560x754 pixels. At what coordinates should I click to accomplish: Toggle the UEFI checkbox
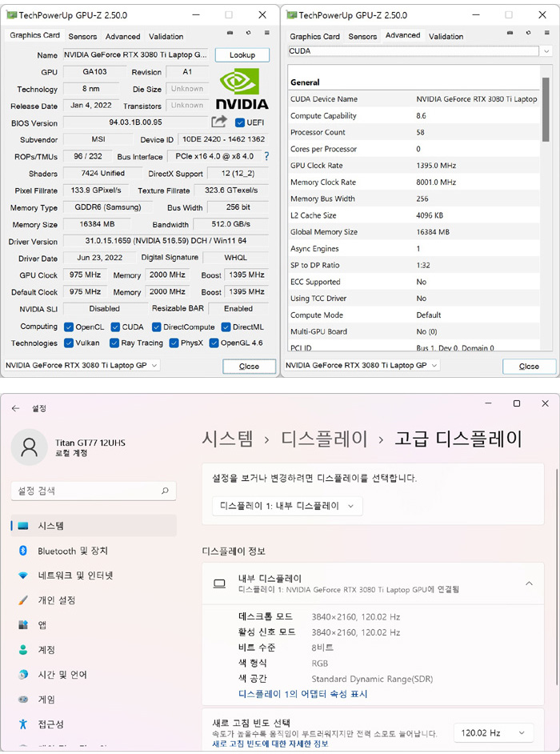240,122
